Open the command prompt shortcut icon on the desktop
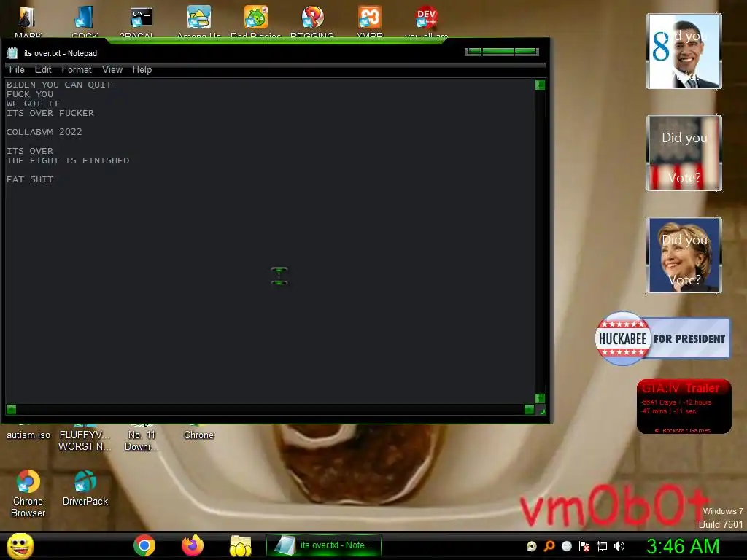Viewport: 747px width, 560px height. [x=142, y=17]
